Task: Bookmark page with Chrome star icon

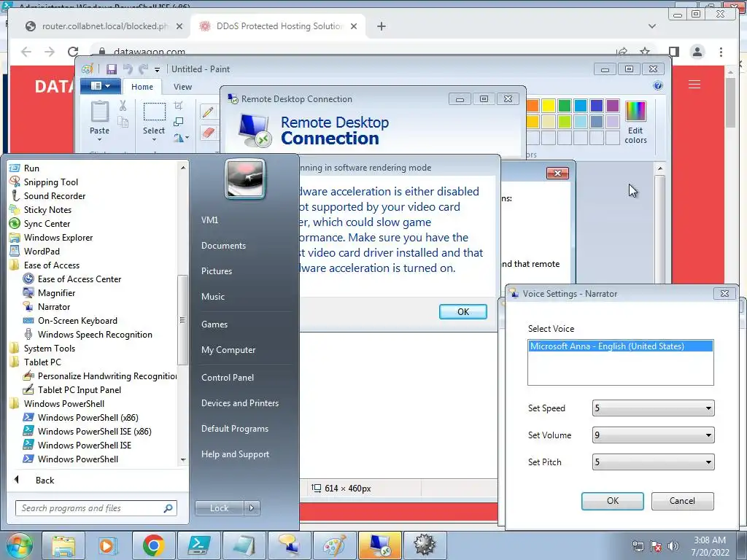Action: tap(645, 52)
